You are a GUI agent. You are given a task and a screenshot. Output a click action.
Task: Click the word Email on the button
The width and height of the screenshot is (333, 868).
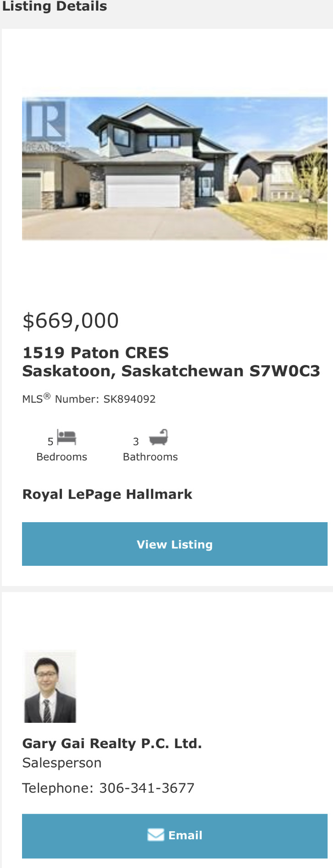(x=185, y=835)
